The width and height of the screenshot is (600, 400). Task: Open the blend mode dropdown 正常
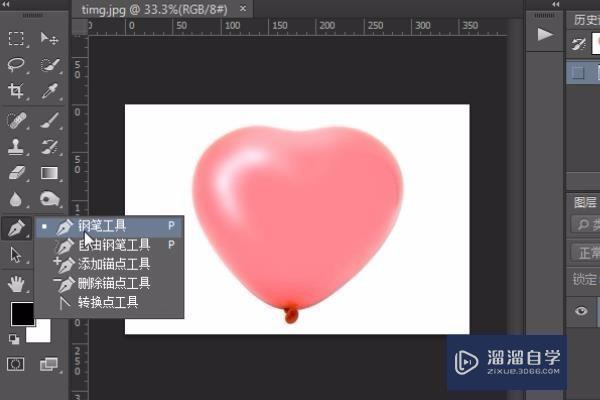pyautogui.click(x=585, y=253)
